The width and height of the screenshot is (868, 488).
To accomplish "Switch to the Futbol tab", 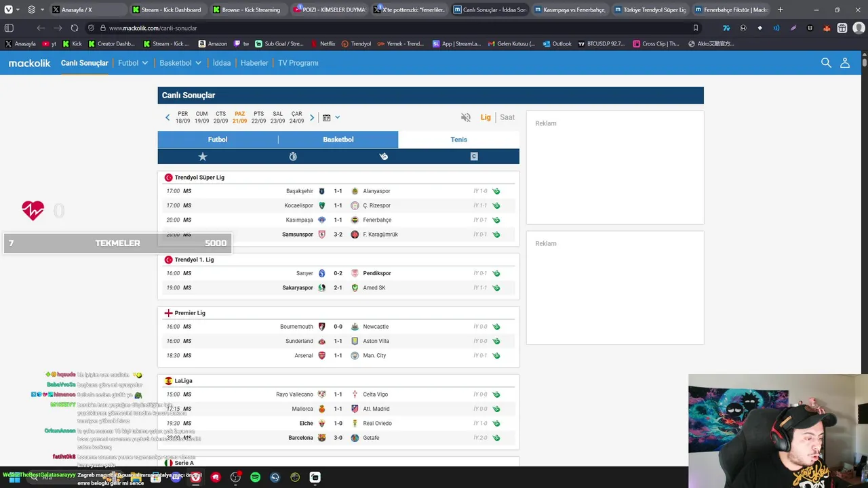I will [x=218, y=140].
